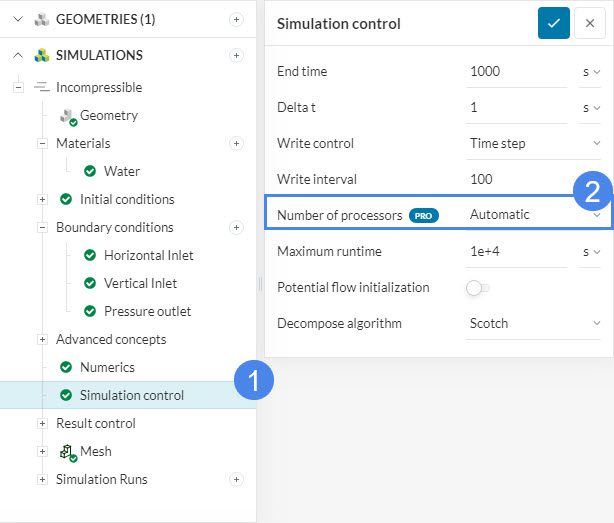
Task: Click the Geometry icon under Incompressible
Action: (68, 116)
